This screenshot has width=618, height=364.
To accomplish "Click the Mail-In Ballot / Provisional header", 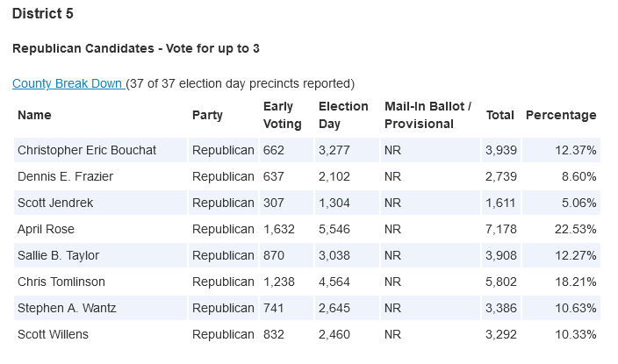I will [x=428, y=115].
